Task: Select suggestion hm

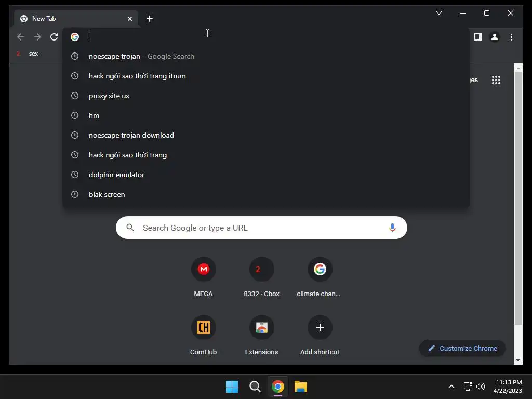Action: click(266, 115)
